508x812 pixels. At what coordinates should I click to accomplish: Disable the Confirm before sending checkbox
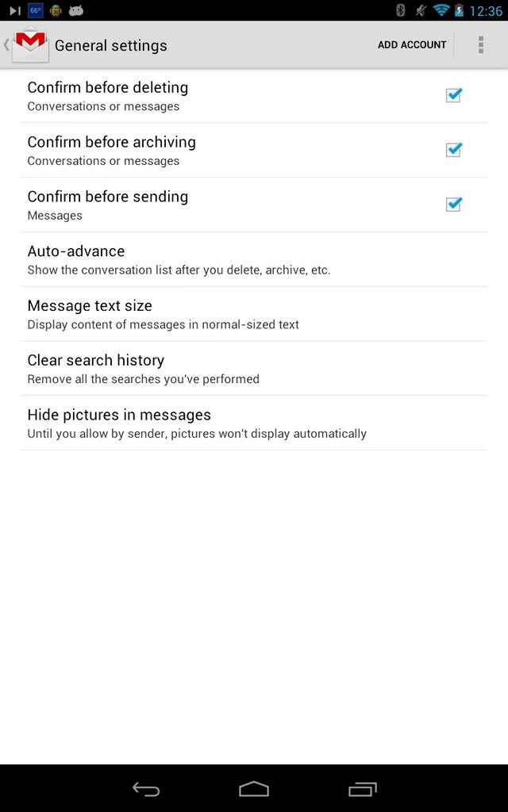[453, 205]
